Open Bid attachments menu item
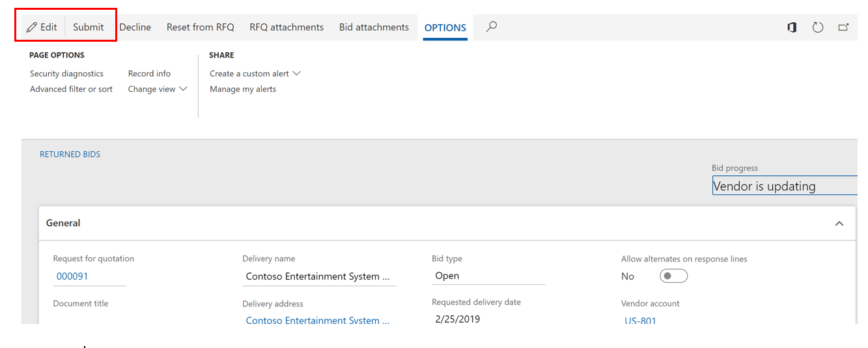Screen dimensions: 868x348 tap(374, 27)
